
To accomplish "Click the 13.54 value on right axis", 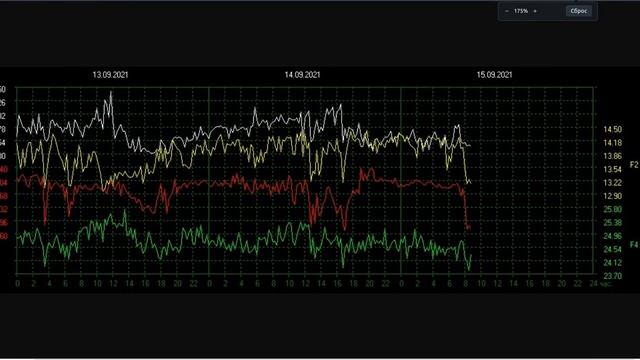I will 613,169.
